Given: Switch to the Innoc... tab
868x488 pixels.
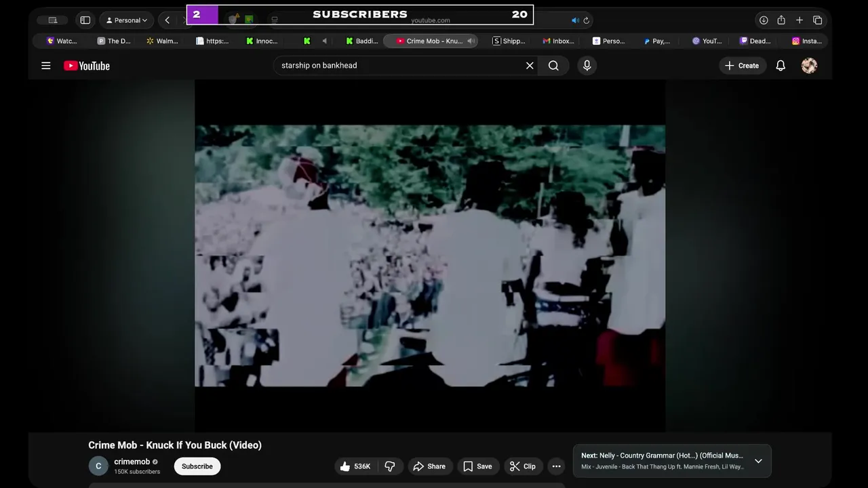Looking at the screenshot, I should [x=262, y=41].
